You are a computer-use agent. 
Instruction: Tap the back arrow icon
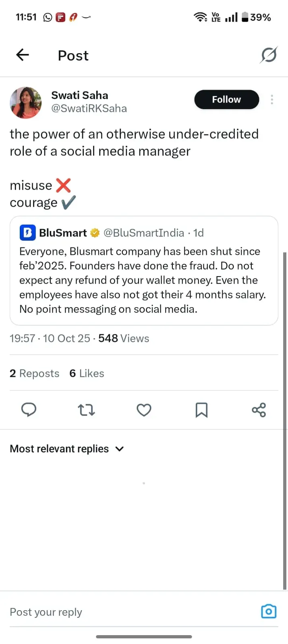point(23,55)
